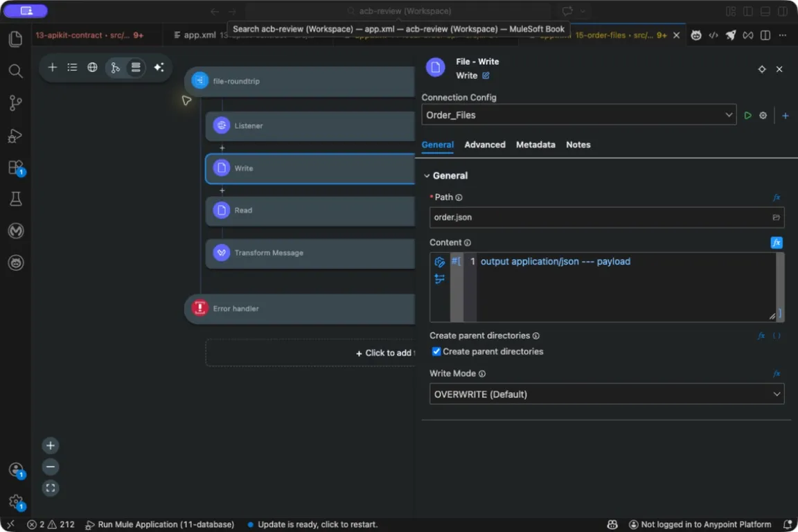The width and height of the screenshot is (798, 532).
Task: Test the Order_Files connection
Action: 747,116
